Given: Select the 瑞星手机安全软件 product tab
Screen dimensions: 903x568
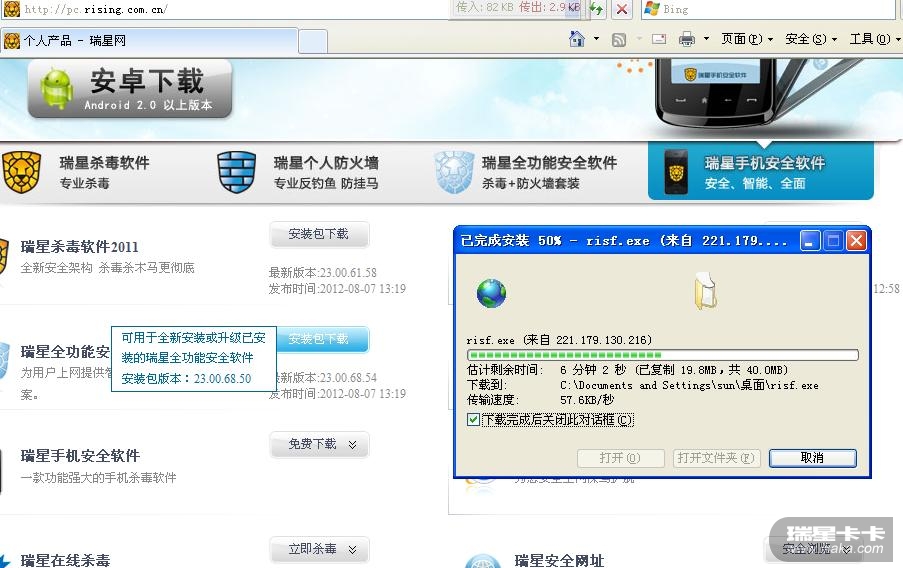Looking at the screenshot, I should (761, 171).
